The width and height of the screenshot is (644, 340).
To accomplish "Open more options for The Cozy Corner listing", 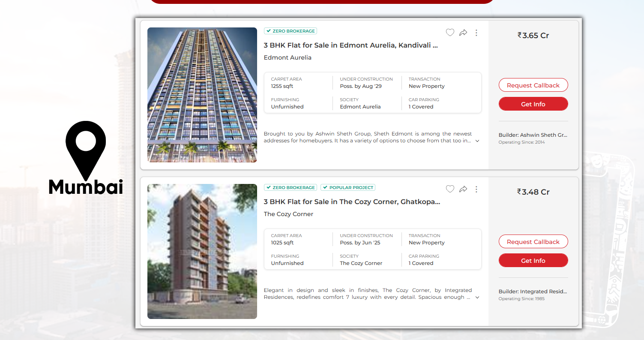I will coord(476,189).
